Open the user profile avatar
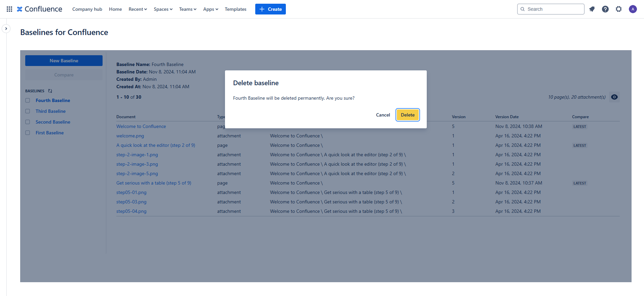The height and width of the screenshot is (296, 644). coord(633,9)
